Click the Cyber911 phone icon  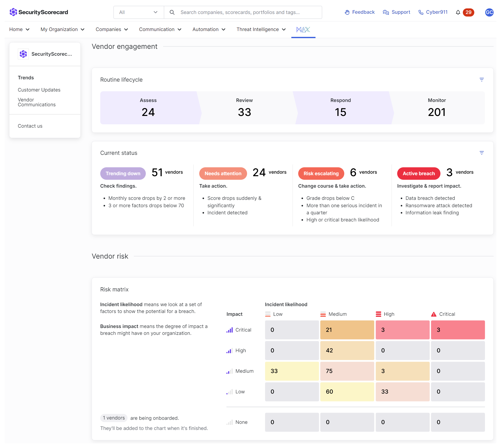(x=421, y=12)
